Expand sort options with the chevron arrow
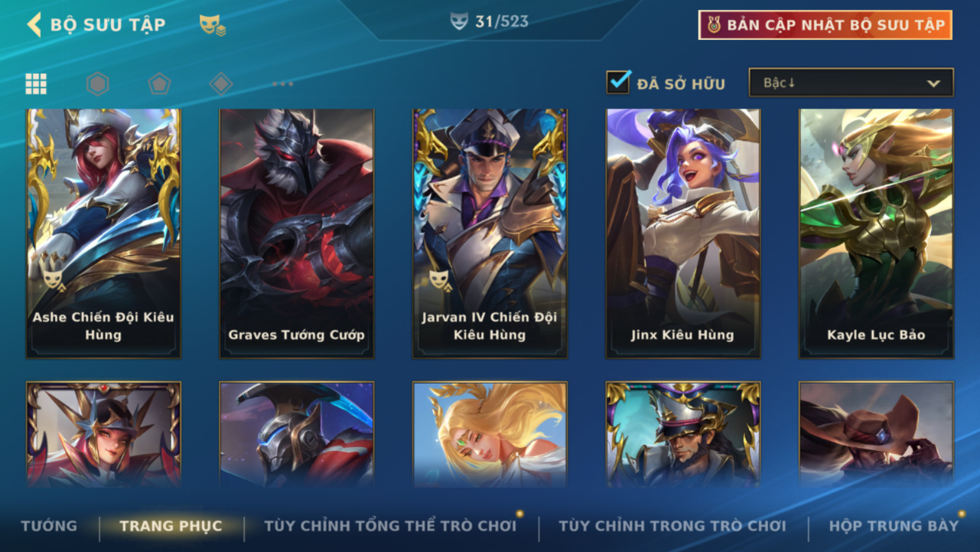 [x=933, y=83]
